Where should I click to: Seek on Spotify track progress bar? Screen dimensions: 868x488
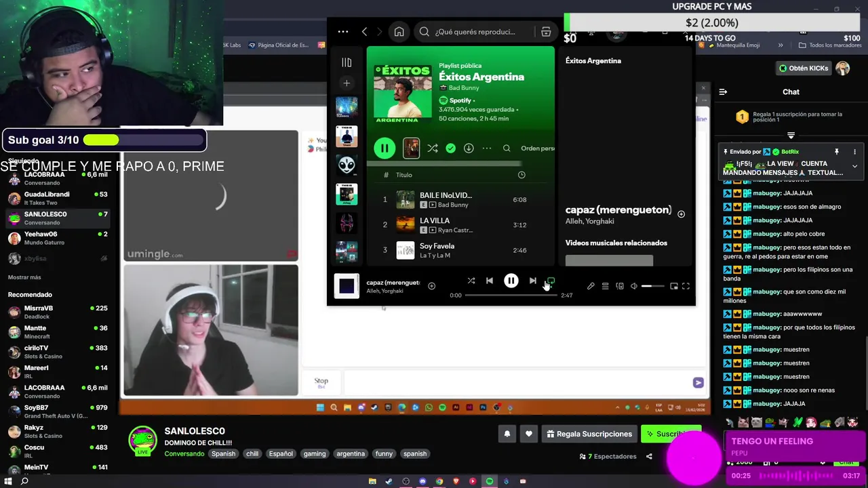pos(511,296)
